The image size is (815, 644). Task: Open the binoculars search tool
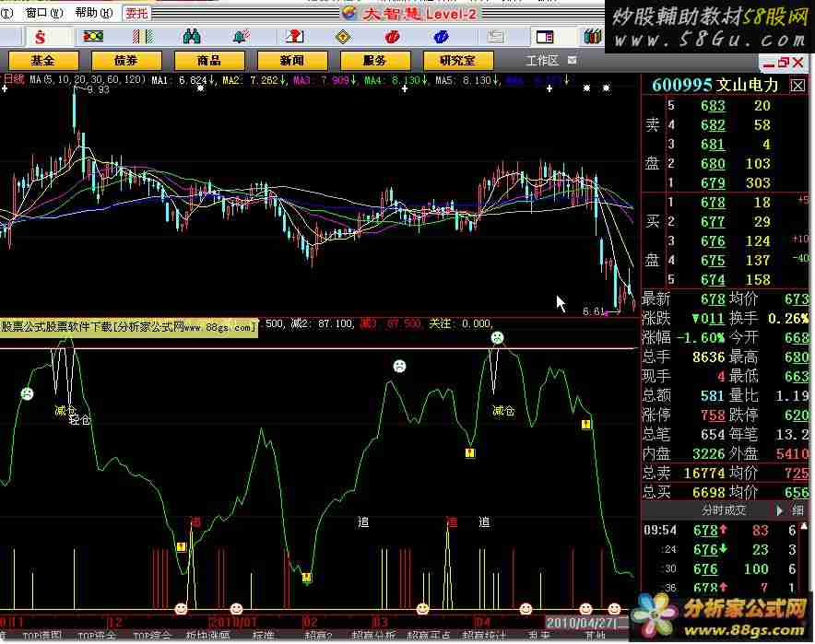point(192,36)
